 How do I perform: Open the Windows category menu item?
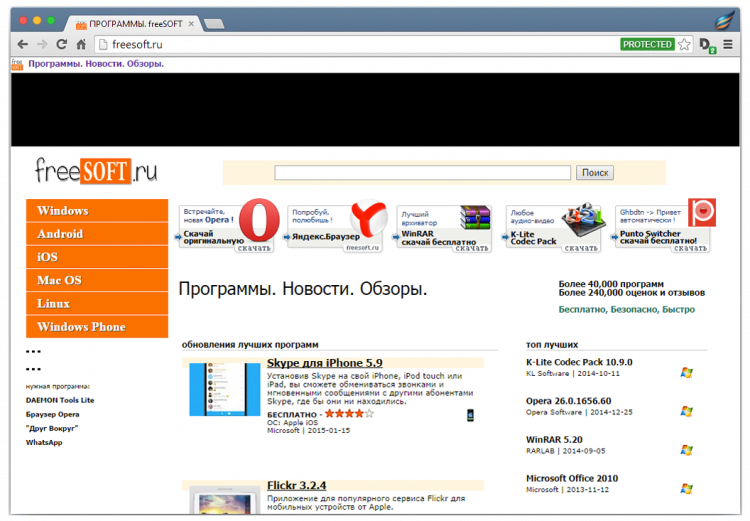tap(97, 211)
